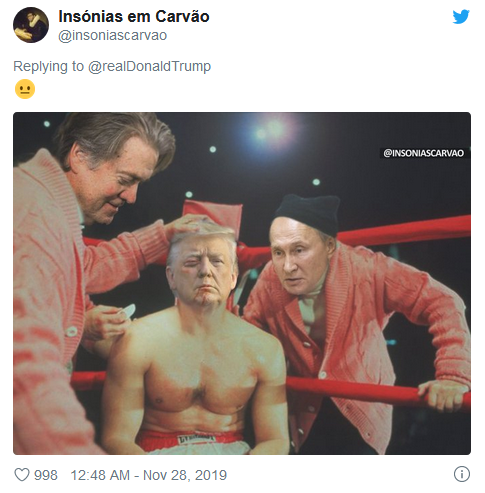485x493 pixels.
Task: Click the Nov 28, 2019 date text
Action: 185,475
